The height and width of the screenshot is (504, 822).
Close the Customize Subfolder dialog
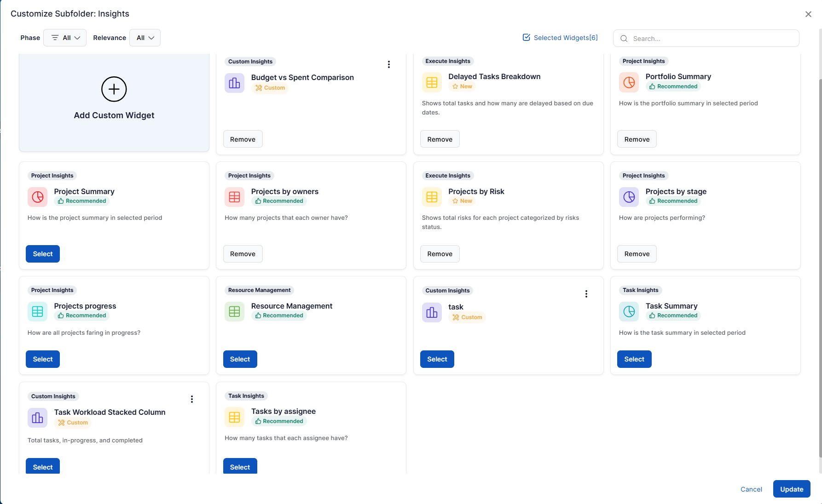(808, 14)
